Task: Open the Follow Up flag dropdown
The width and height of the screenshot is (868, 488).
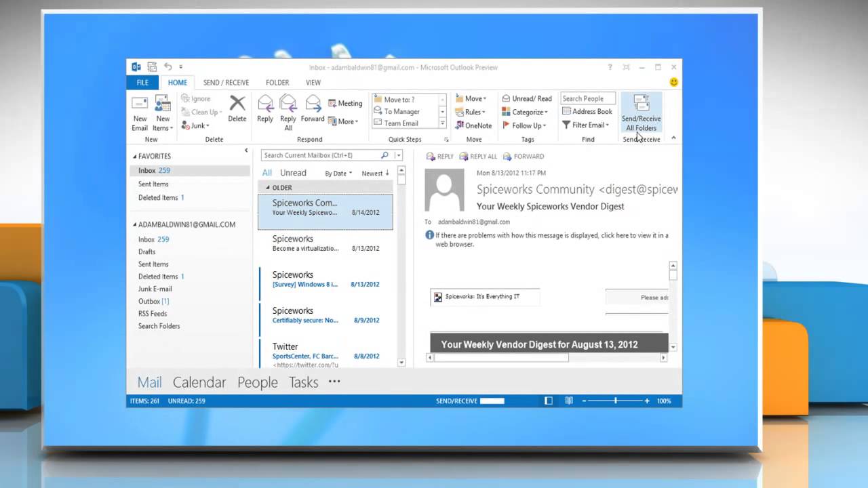Action: click(x=524, y=125)
